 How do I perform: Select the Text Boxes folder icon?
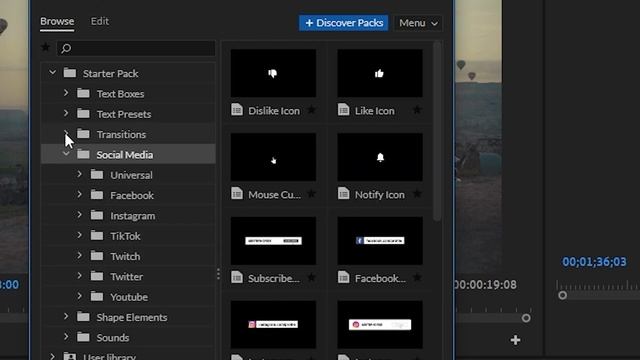pos(83,93)
